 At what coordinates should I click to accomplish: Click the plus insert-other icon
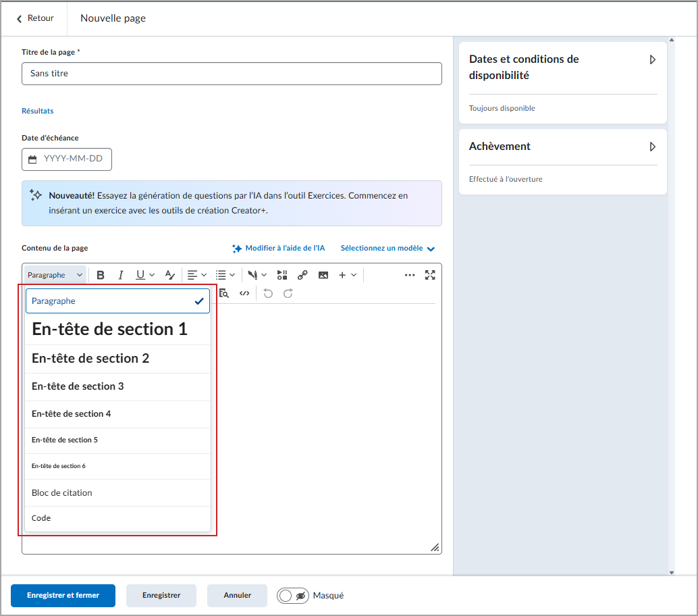(x=342, y=276)
